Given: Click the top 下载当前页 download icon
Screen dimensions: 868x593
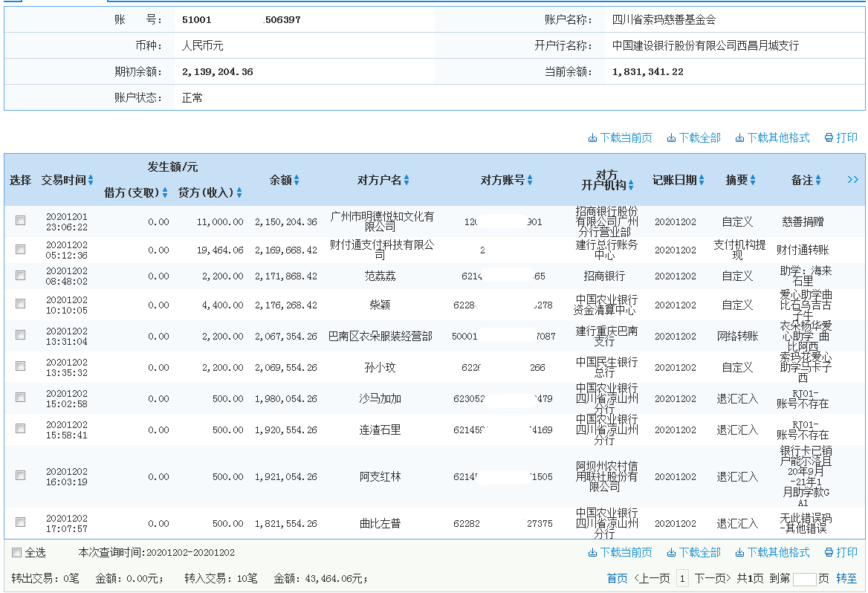Looking at the screenshot, I should pyautogui.click(x=592, y=137).
